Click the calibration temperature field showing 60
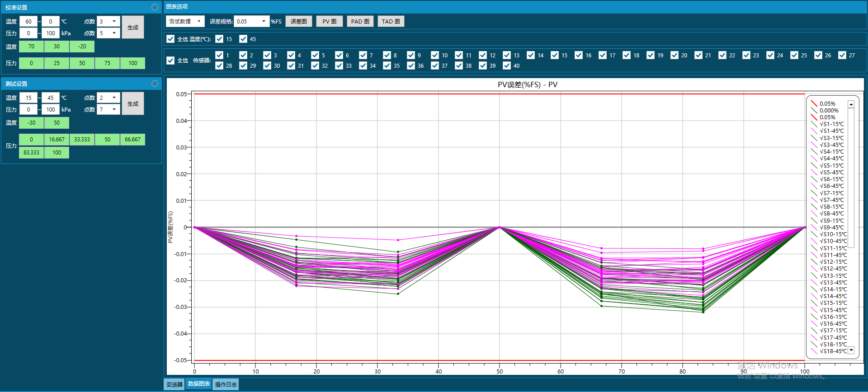The height and width of the screenshot is (392, 868). 28,21
